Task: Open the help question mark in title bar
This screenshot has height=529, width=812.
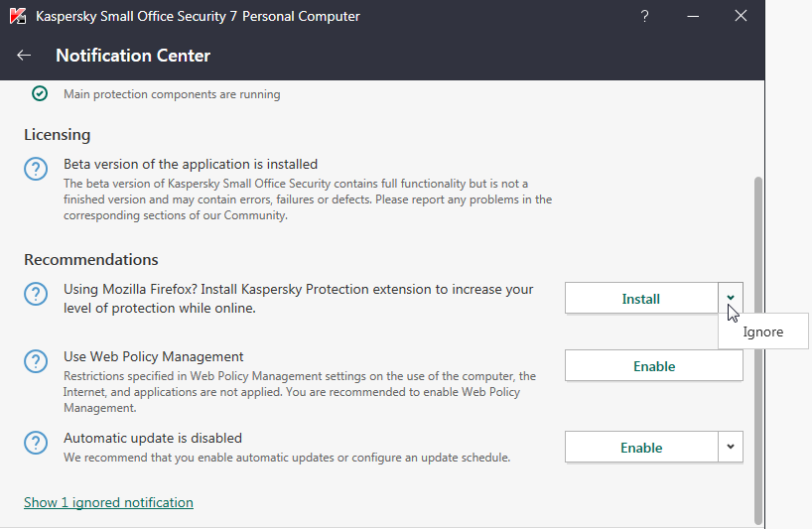Action: pos(644,16)
